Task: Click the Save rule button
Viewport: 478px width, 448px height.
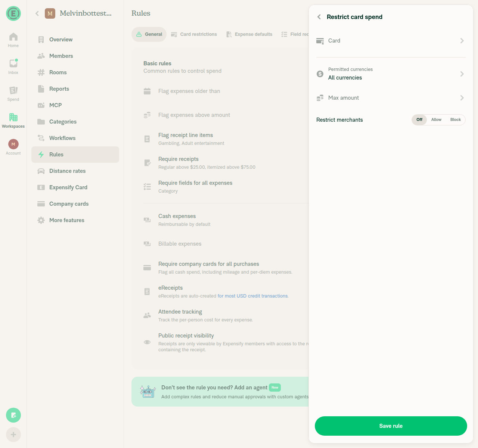Action: (x=391, y=426)
